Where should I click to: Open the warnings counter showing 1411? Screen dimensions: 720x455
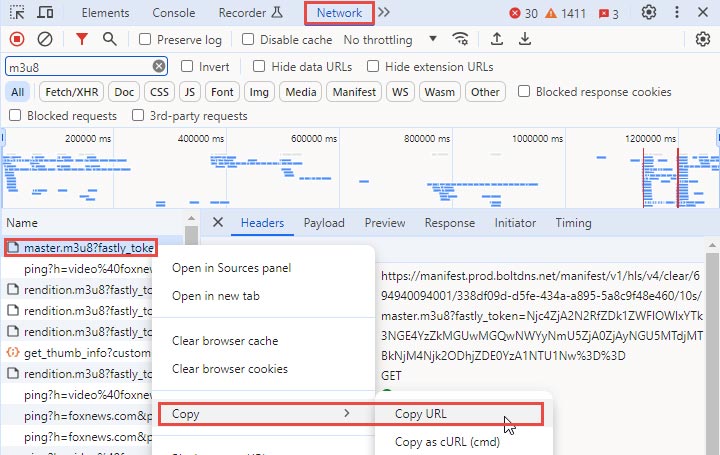pyautogui.click(x=565, y=13)
